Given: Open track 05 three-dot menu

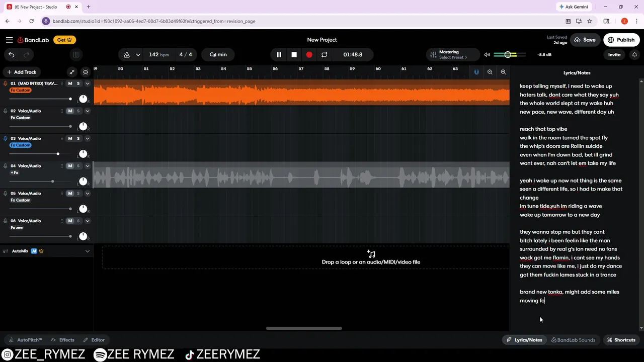Looking at the screenshot, I should coord(62,193).
